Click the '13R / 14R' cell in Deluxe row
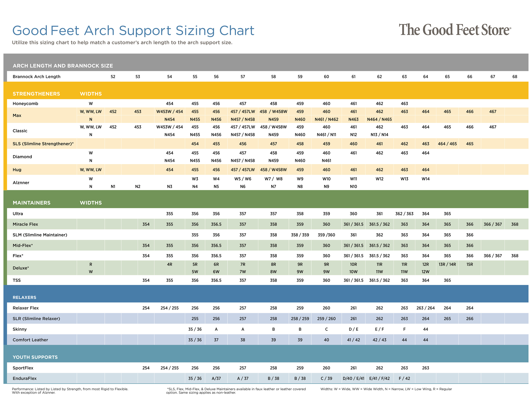This screenshot has height=411, width=532. click(447, 264)
